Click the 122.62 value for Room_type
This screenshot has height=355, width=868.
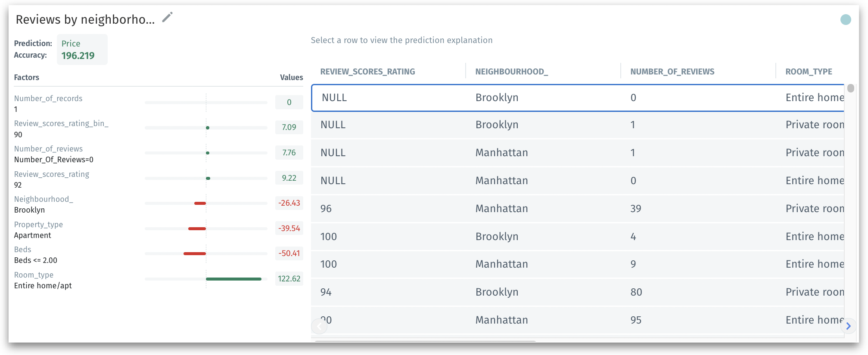(289, 279)
